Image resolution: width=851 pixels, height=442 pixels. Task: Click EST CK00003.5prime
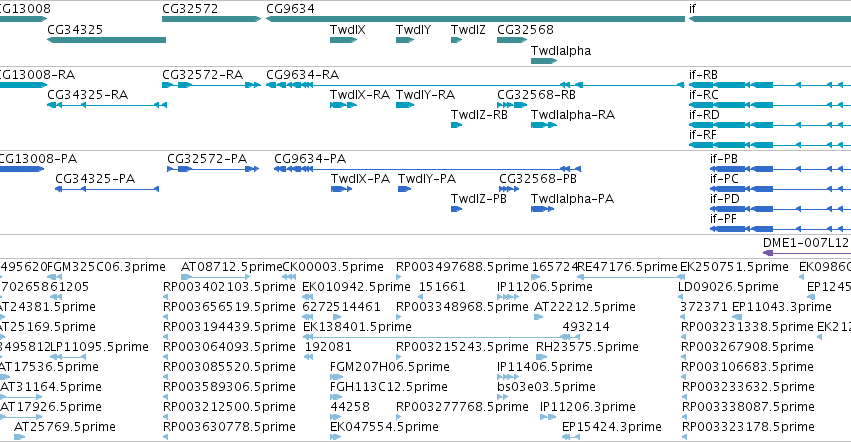tap(333, 267)
